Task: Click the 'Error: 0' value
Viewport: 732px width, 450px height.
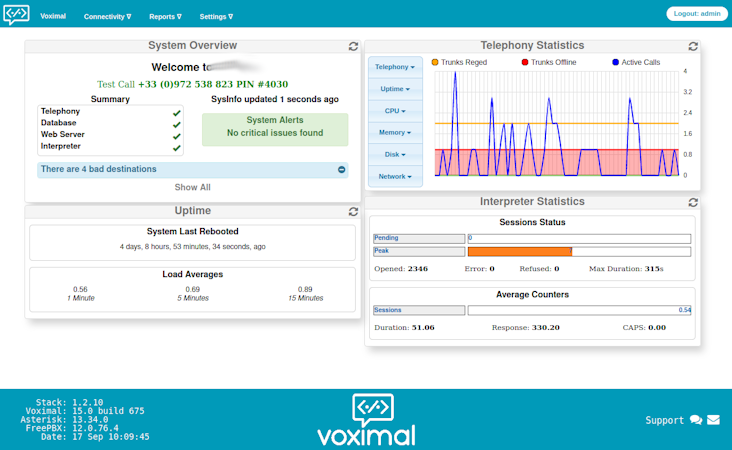Action: coord(479,269)
